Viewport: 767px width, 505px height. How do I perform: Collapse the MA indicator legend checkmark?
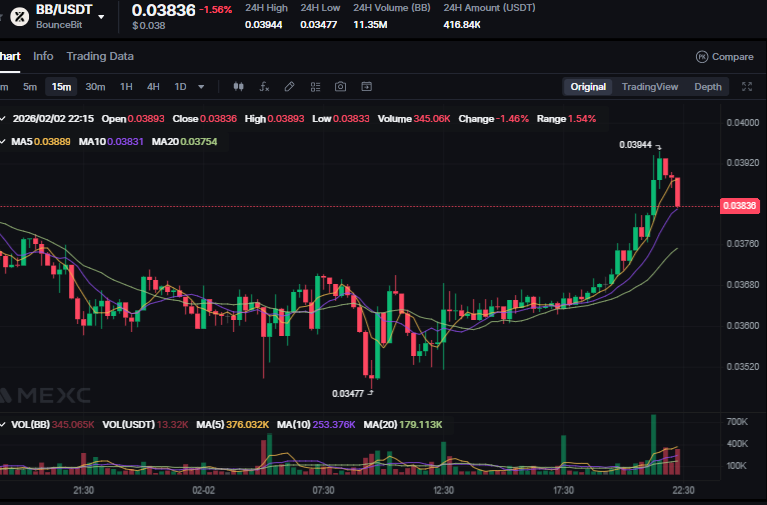(x=3, y=142)
